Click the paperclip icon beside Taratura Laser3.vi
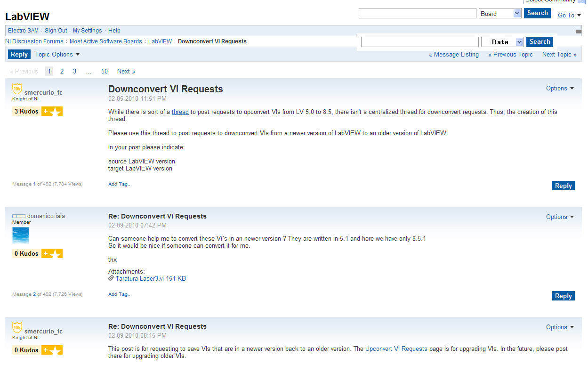 111,278
